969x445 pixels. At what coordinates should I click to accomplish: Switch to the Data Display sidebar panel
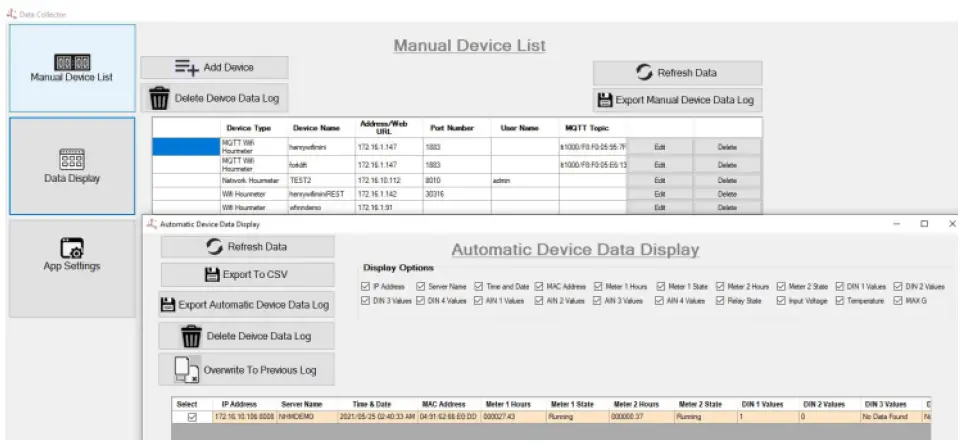[x=72, y=166]
